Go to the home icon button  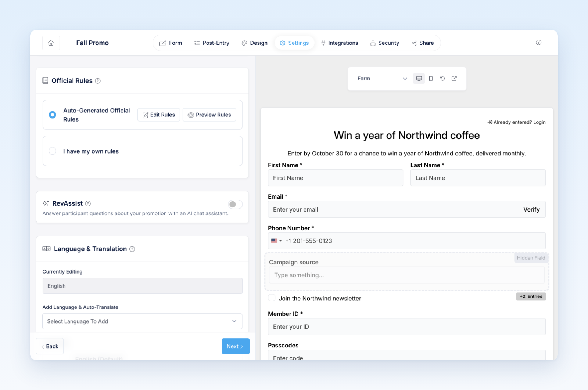(51, 43)
